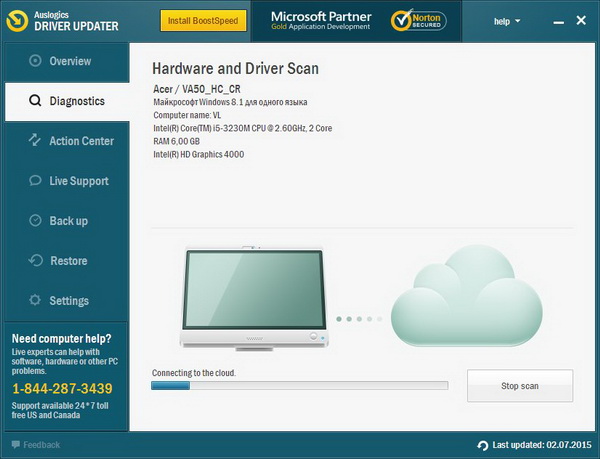600x459 pixels.
Task: Click the Settings gear icon
Action: [35, 301]
